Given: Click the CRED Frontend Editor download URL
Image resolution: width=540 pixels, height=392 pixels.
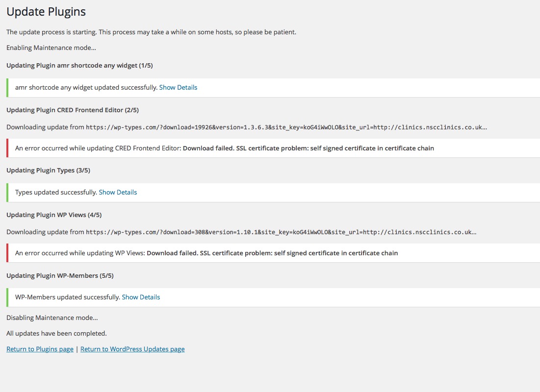Looking at the screenshot, I should (x=286, y=127).
